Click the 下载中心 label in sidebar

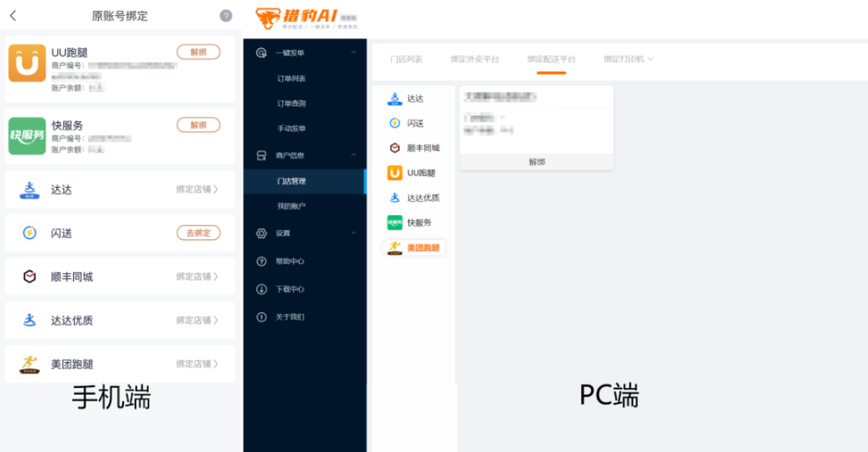290,289
